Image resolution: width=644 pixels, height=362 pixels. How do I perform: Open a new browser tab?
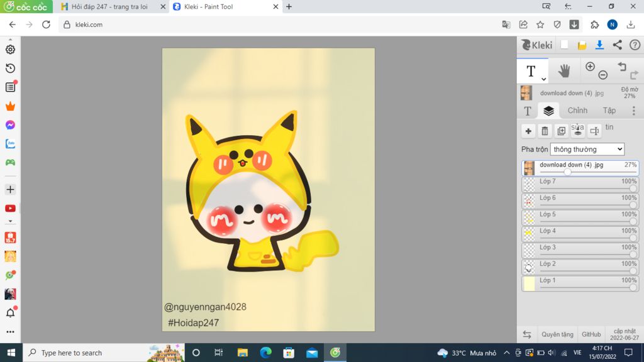(x=289, y=6)
